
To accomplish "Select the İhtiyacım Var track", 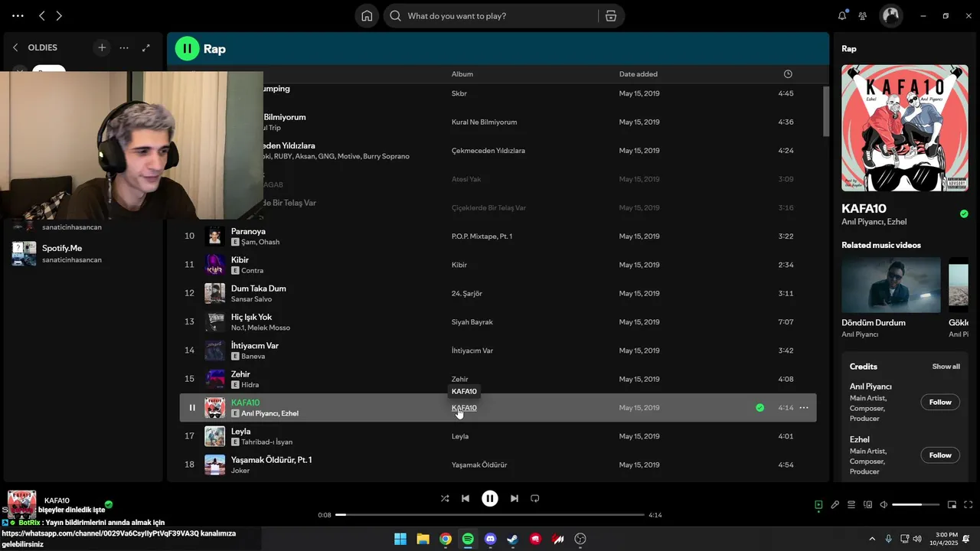I will point(498,350).
